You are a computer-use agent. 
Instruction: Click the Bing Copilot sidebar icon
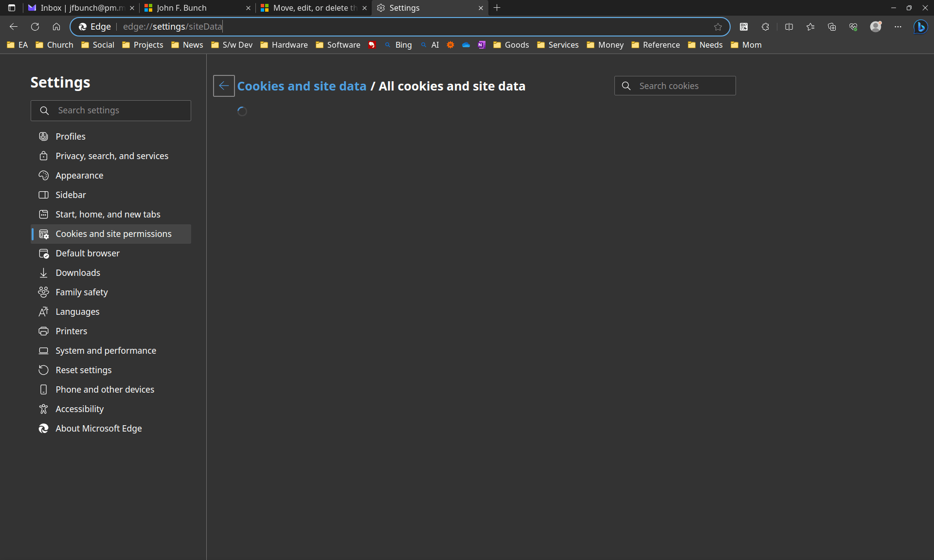920,27
